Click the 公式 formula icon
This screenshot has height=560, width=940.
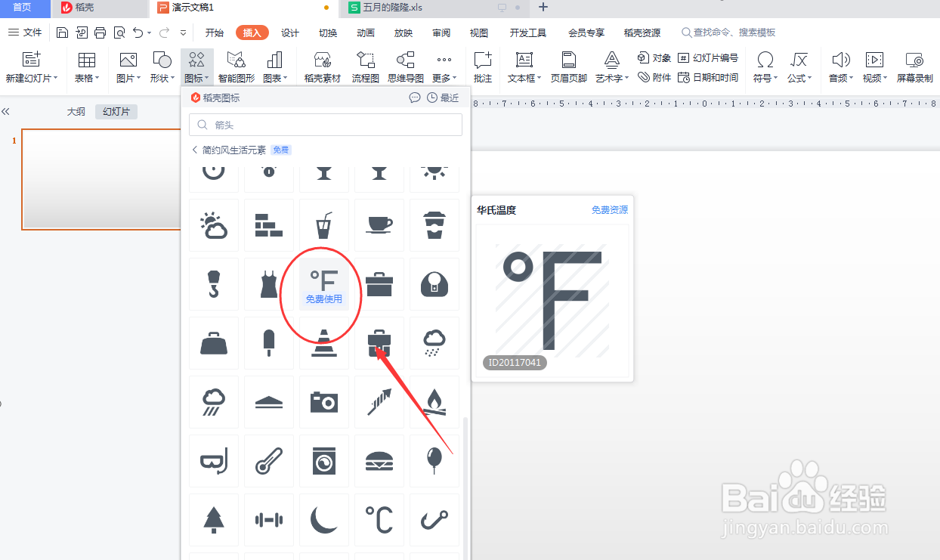799,60
